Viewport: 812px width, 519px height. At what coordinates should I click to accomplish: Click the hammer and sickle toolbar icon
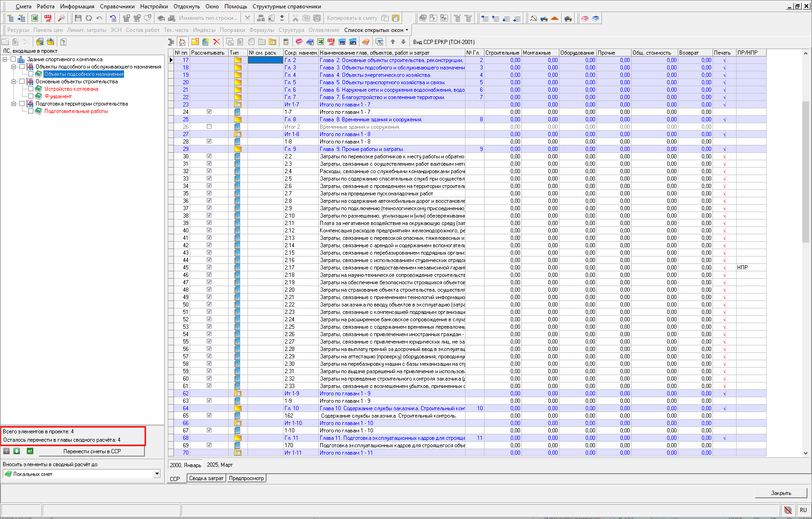click(x=533, y=18)
